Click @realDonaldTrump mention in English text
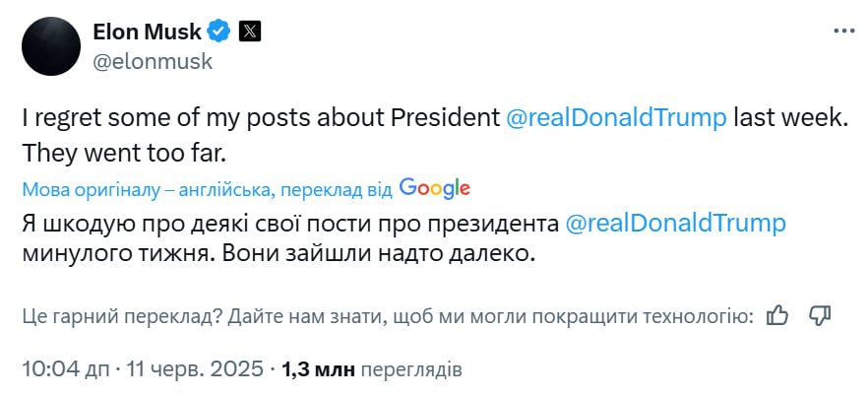 coord(616,117)
